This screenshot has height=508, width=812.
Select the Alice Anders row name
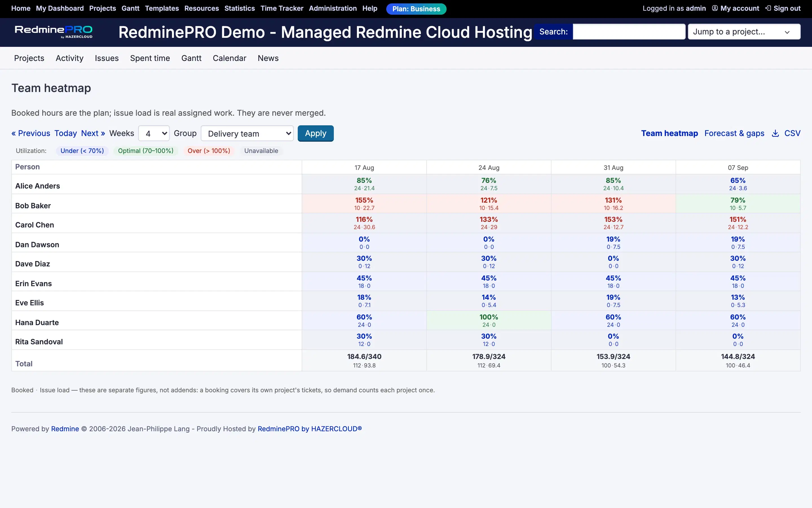37,186
